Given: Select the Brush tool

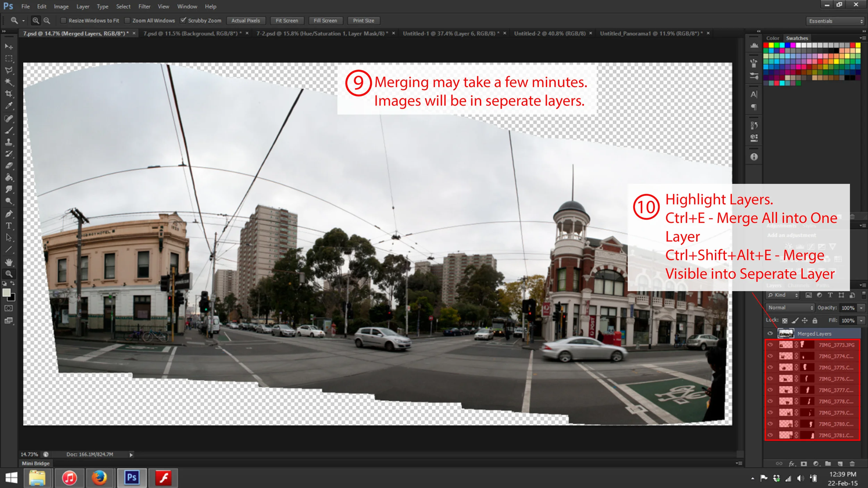Looking at the screenshot, I should click(9, 131).
